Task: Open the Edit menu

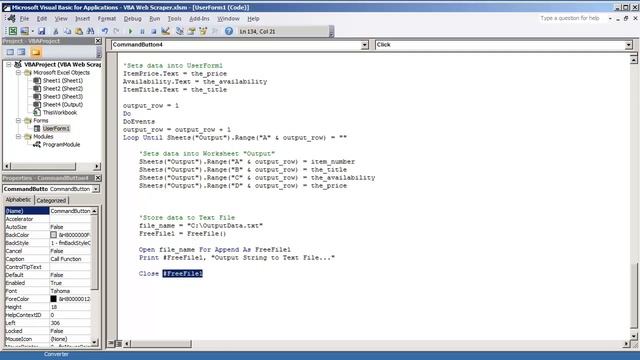Action: point(42,18)
